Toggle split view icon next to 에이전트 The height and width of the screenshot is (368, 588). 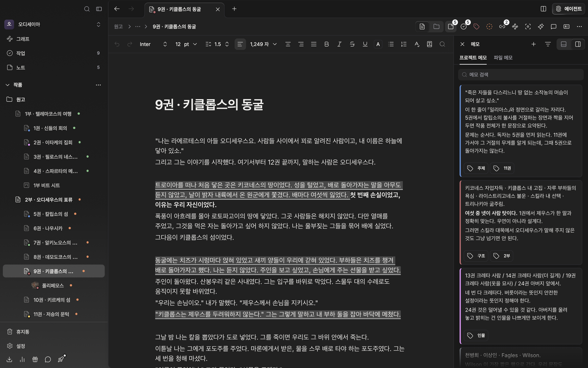click(x=543, y=9)
